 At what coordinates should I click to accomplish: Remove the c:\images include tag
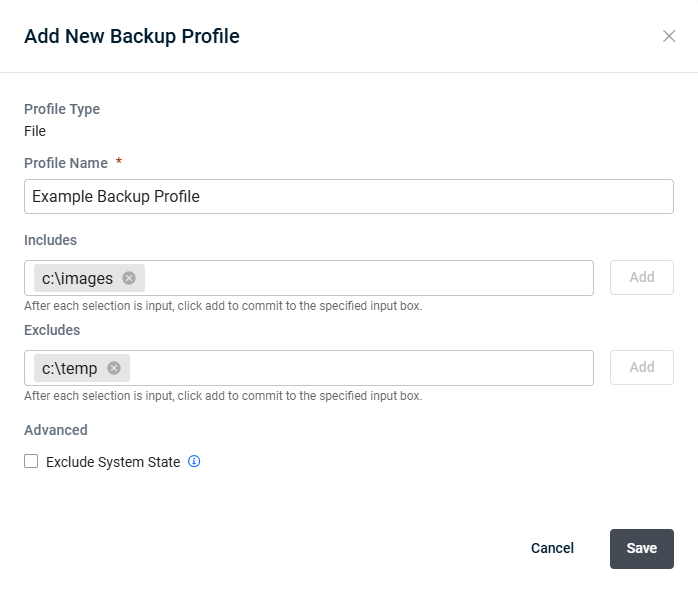(129, 278)
